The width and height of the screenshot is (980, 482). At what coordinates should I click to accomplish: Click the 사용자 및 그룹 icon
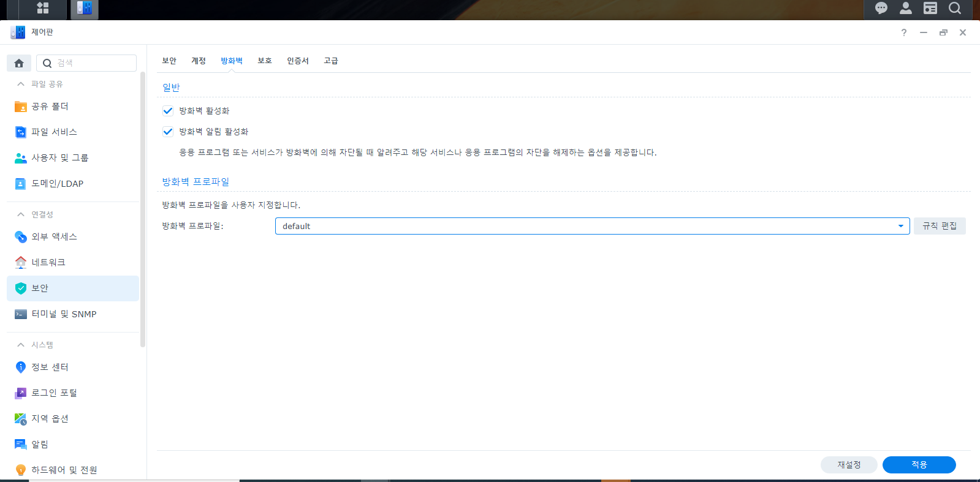(20, 158)
